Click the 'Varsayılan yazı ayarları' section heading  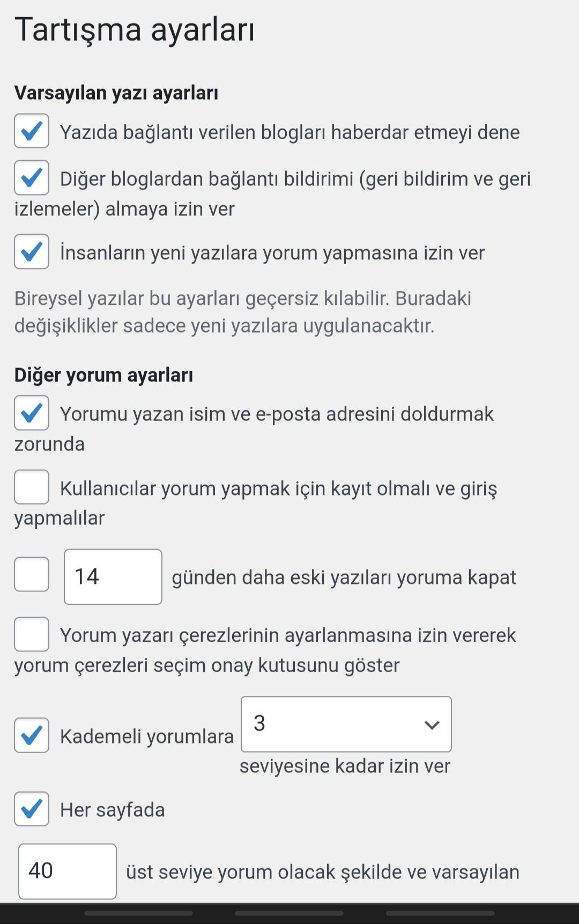[116, 93]
